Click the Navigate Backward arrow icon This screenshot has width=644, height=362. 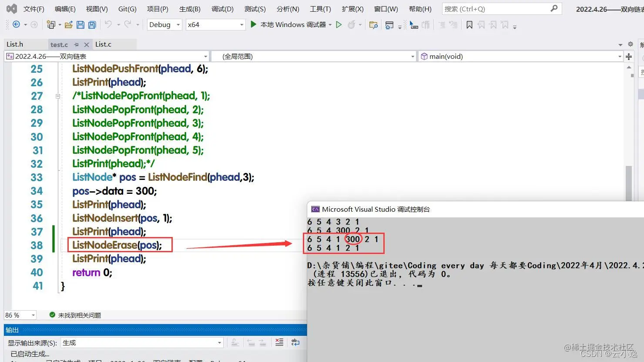pyautogui.click(x=17, y=25)
